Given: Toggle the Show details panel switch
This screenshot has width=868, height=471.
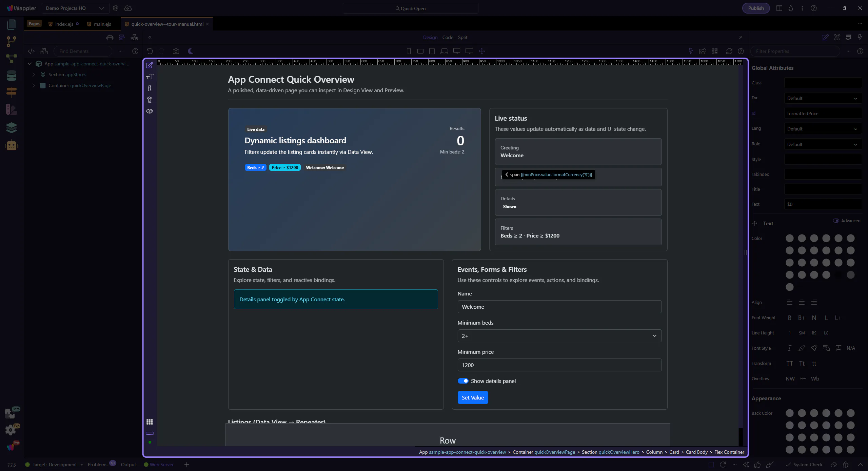Looking at the screenshot, I should [x=463, y=381].
